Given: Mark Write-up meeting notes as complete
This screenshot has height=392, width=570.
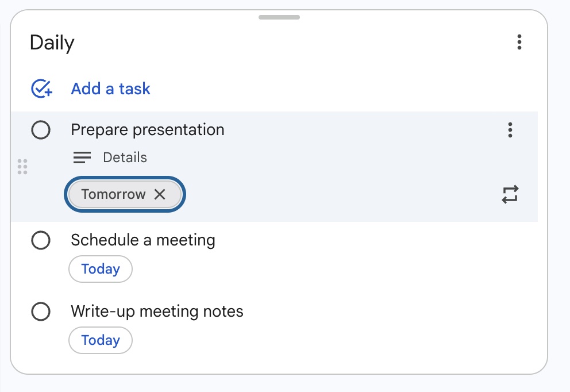Looking at the screenshot, I should click(41, 312).
